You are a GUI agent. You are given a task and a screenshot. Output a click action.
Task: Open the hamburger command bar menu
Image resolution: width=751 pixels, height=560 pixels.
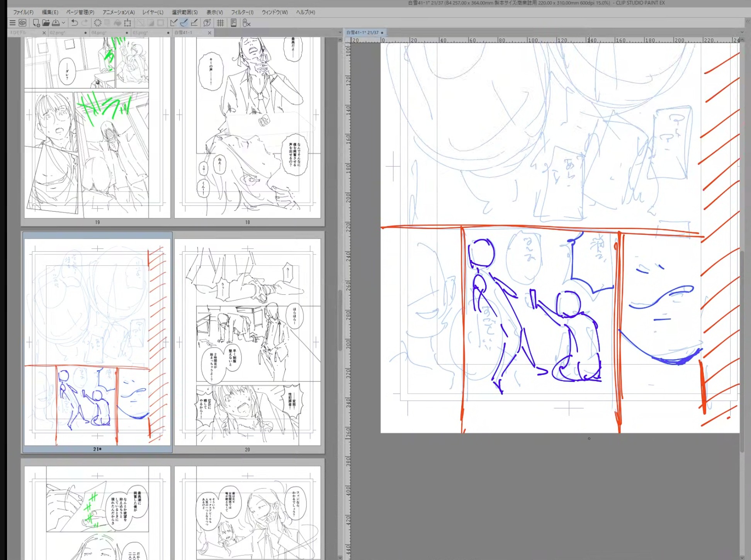click(x=12, y=23)
